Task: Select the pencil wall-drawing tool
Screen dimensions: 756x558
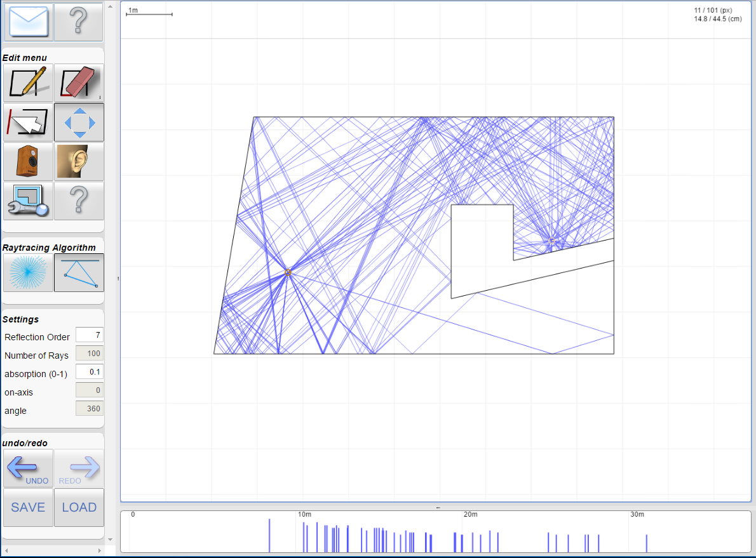Action: [x=28, y=83]
